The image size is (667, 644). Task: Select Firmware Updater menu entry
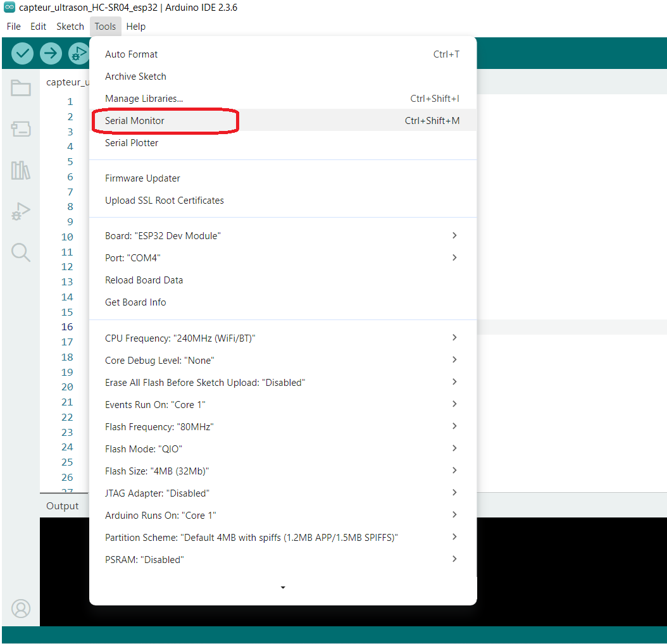click(283, 178)
